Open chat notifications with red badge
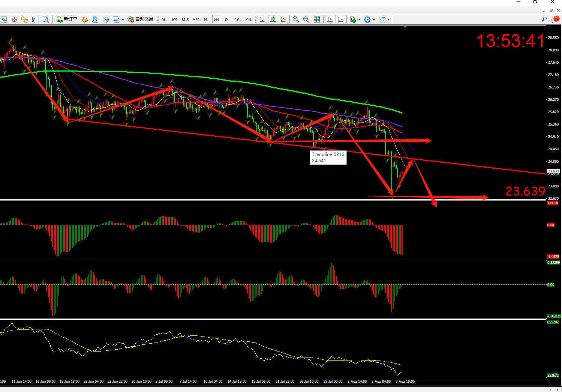The width and height of the screenshot is (562, 392). [555, 19]
